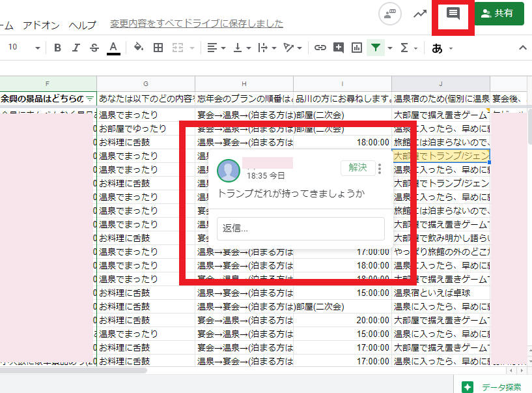Open vertical align dropdown

click(x=242, y=48)
